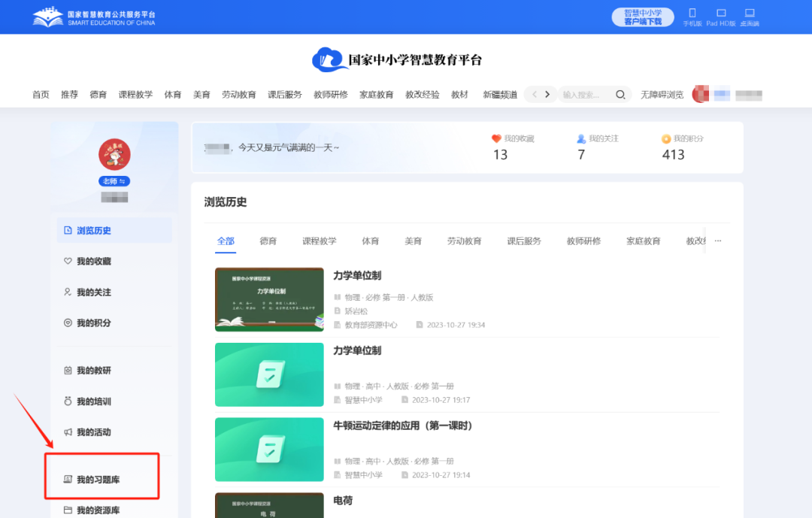Image resolution: width=812 pixels, height=518 pixels.
Task: Click the teacher profile avatar in sidebar
Action: [x=114, y=154]
